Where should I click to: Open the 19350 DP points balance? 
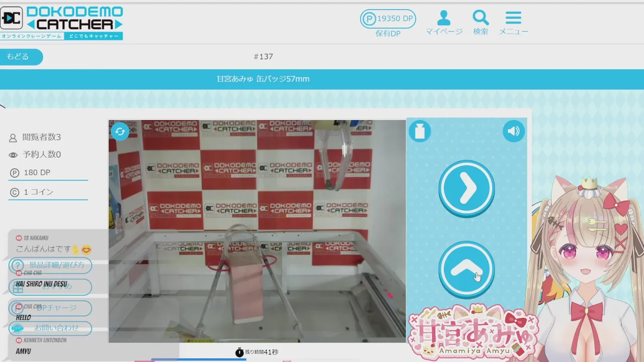point(388,19)
